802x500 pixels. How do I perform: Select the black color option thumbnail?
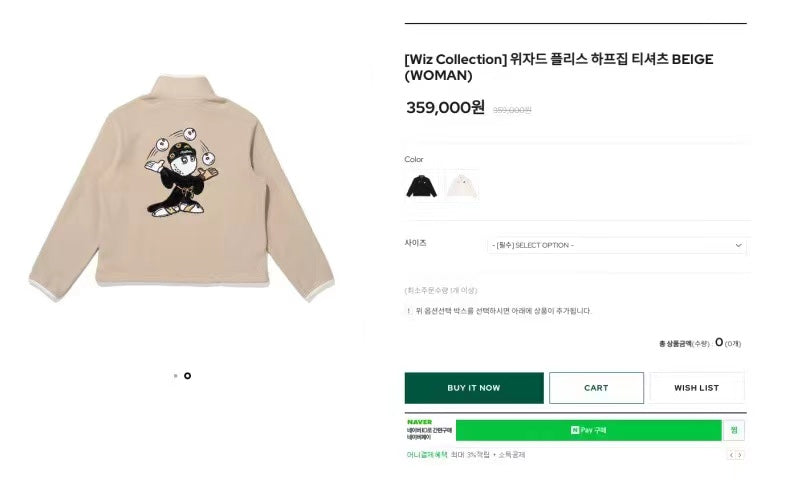click(x=421, y=185)
